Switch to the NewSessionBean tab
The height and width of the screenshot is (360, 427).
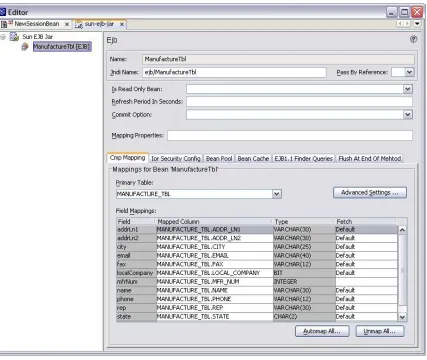[x=37, y=24]
